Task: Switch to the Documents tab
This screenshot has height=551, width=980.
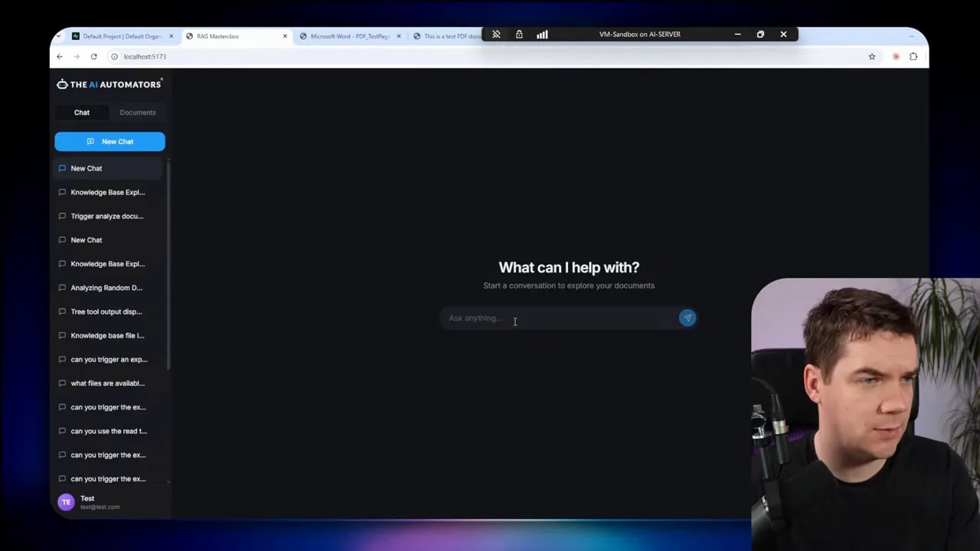Action: coord(137,112)
